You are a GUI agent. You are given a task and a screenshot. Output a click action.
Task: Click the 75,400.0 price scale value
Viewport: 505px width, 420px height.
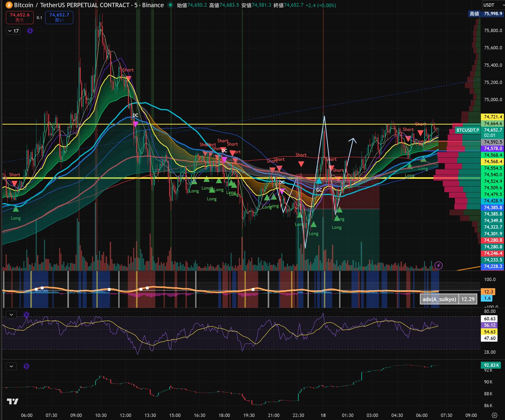493,65
